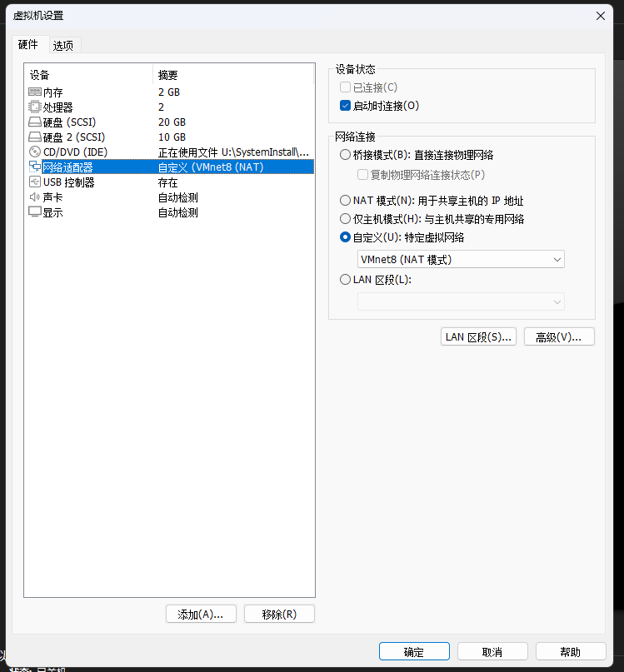Click the 存在 summary for USB controller

coord(167,182)
